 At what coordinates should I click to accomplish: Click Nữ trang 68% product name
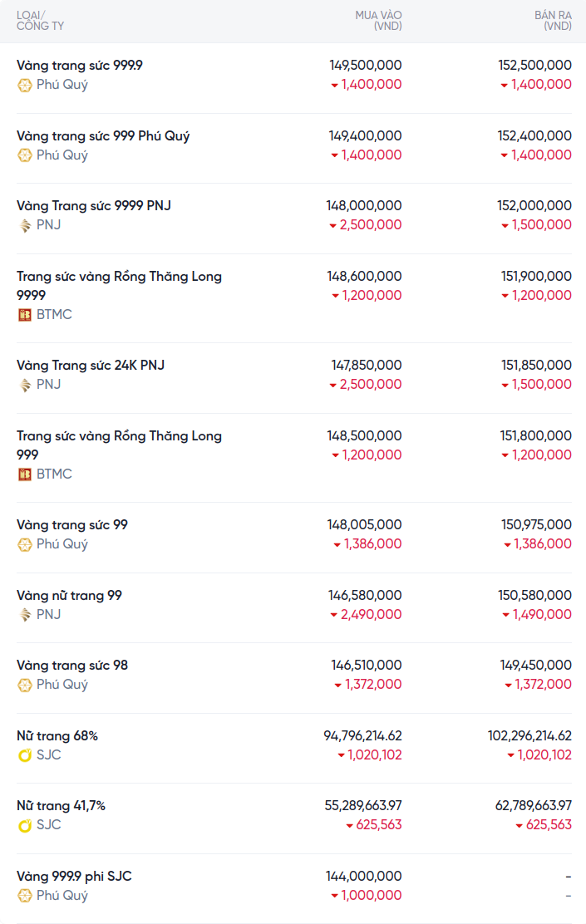click(x=57, y=736)
